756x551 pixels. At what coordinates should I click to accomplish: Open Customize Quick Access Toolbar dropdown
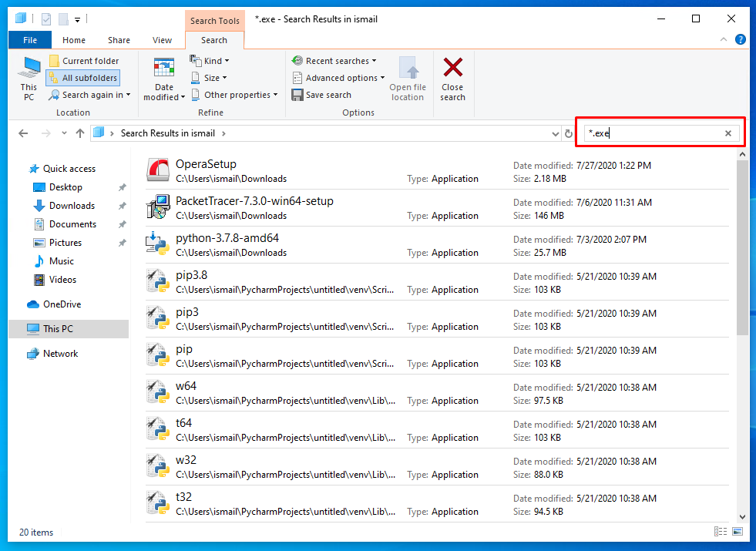(x=77, y=20)
